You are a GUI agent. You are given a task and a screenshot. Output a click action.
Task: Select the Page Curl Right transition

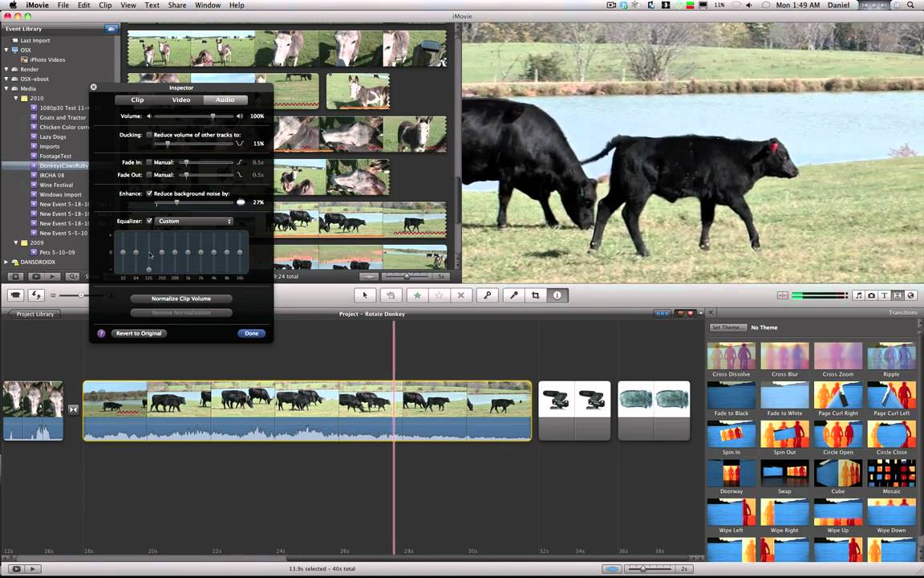click(x=838, y=395)
